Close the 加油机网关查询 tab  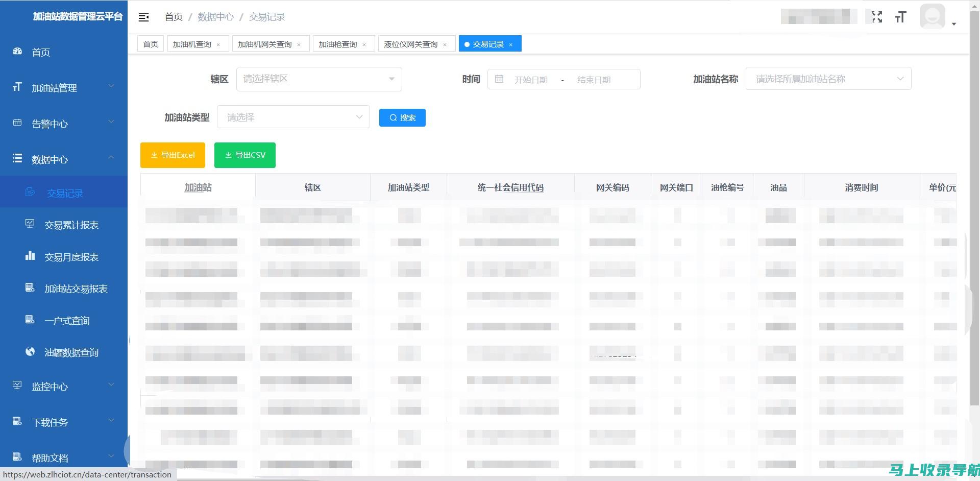tap(299, 45)
